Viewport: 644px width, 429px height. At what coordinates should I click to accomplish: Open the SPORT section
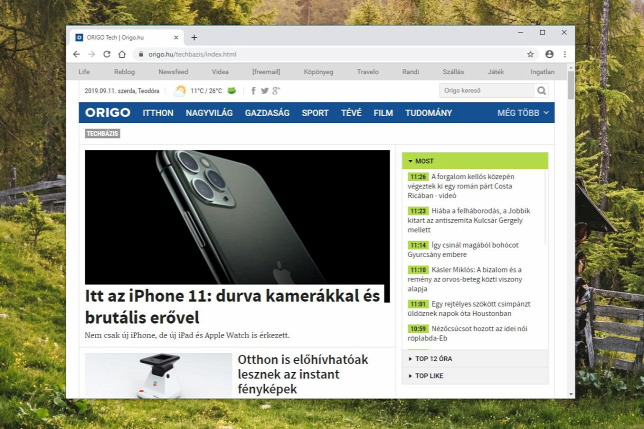(315, 113)
